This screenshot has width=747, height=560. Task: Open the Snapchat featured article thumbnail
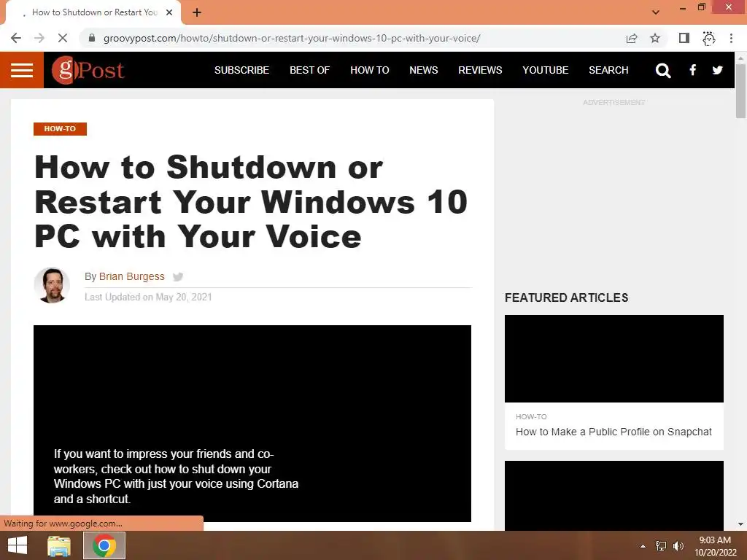[x=614, y=359]
